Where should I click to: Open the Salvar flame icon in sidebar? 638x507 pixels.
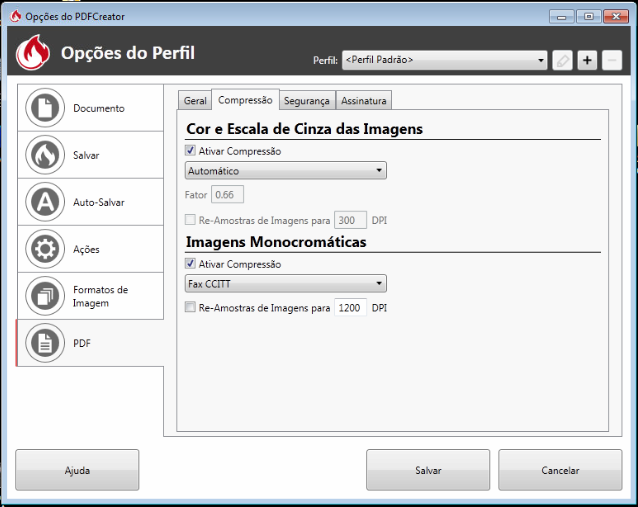(45, 155)
